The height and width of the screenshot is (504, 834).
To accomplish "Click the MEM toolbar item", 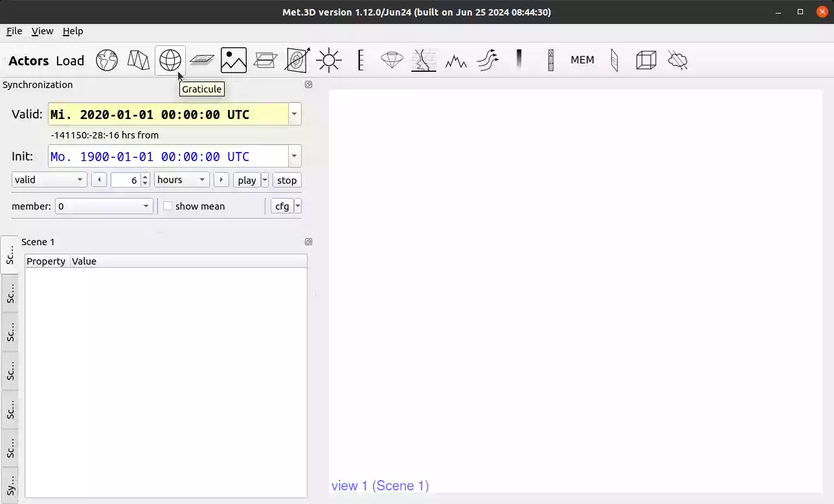I will click(x=582, y=60).
